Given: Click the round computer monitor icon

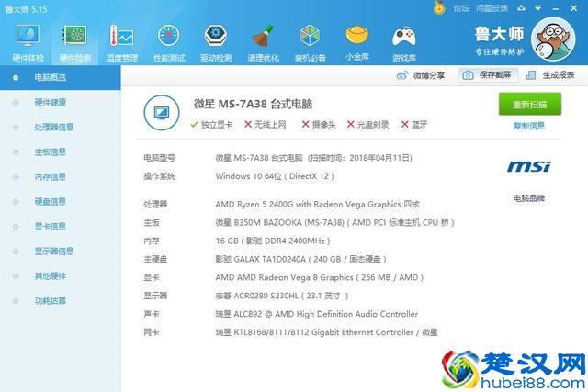Looking at the screenshot, I should [162, 113].
